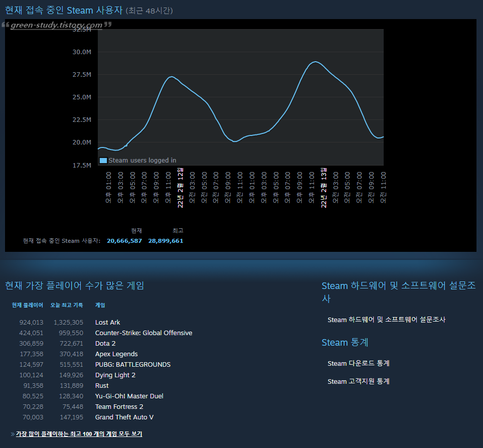
Task: Click the 22년 2월 13일 date marker on chart axis
Action: click(x=324, y=188)
